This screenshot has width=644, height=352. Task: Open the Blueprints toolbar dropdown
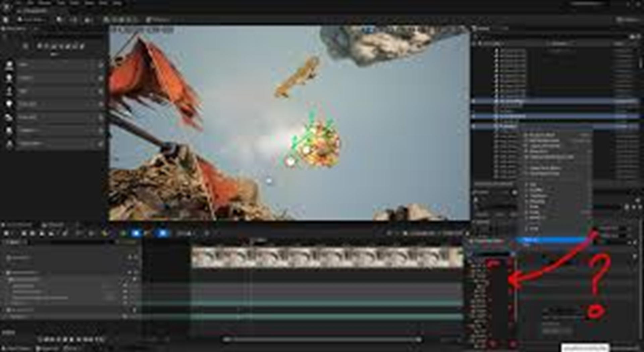pos(74,20)
